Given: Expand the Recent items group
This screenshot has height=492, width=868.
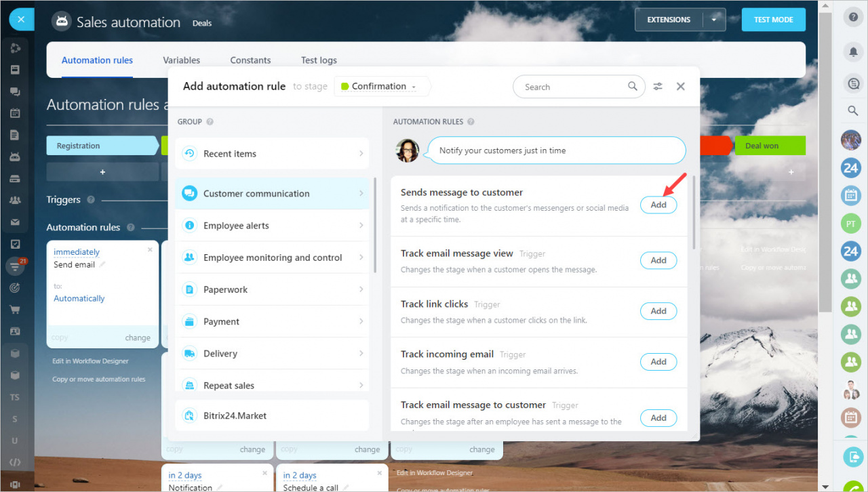Looking at the screenshot, I should click(x=272, y=154).
